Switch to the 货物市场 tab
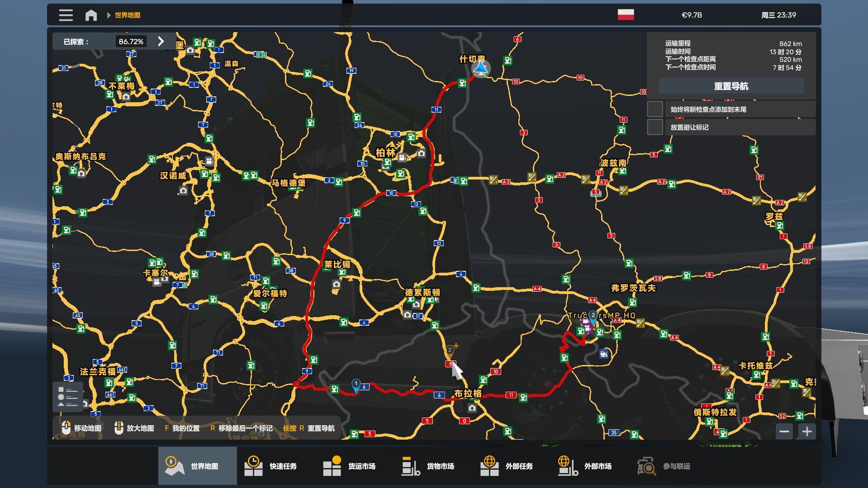The width and height of the screenshot is (868, 488). pos(433,466)
